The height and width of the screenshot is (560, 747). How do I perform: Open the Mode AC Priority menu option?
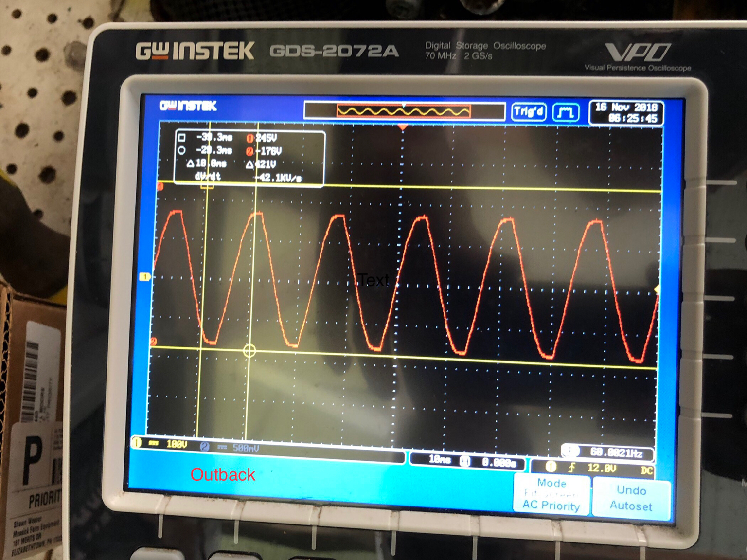tap(551, 494)
